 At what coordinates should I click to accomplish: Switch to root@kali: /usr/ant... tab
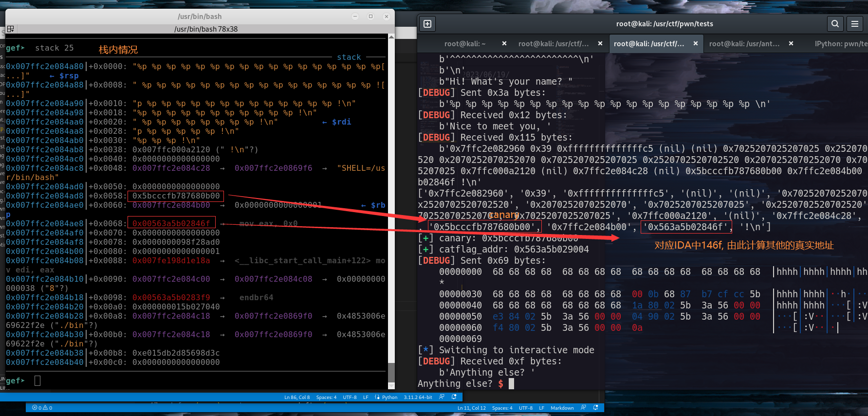coord(744,44)
